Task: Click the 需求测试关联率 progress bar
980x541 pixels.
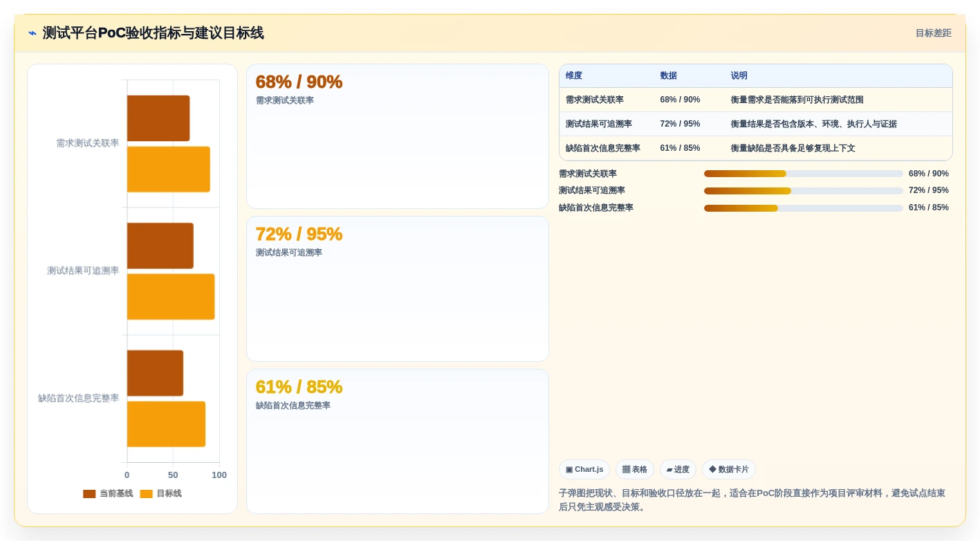Action: [804, 174]
